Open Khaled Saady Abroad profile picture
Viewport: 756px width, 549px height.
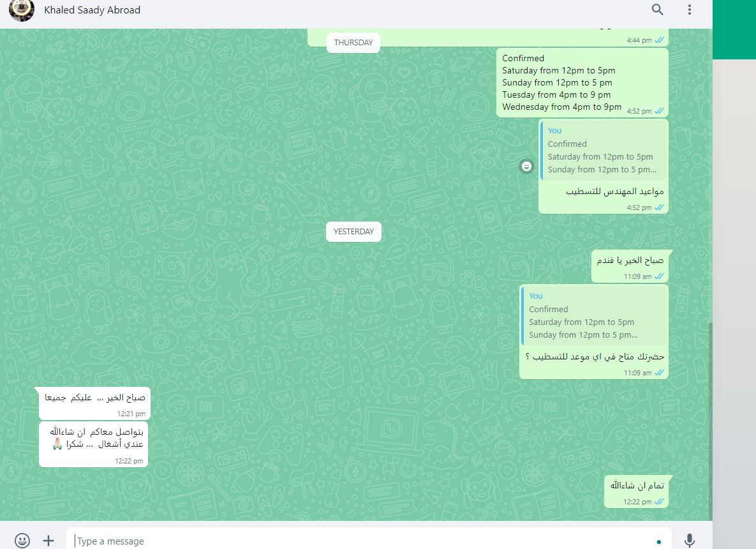pos(21,10)
